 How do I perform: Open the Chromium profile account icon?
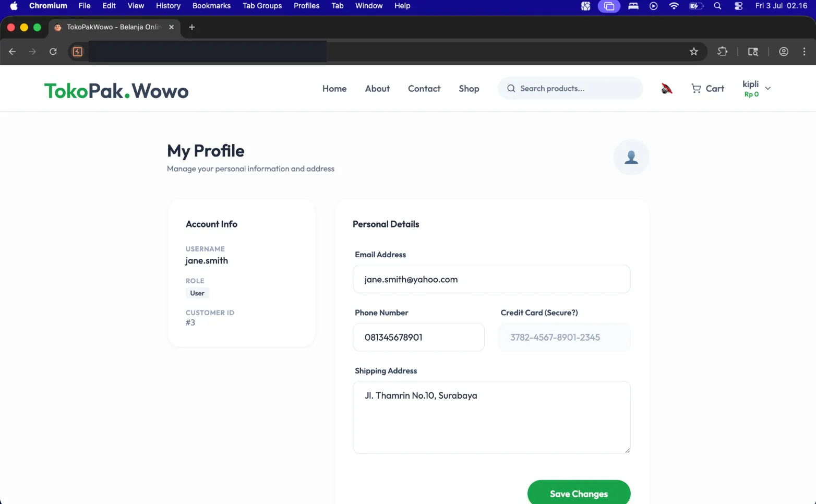pos(784,52)
